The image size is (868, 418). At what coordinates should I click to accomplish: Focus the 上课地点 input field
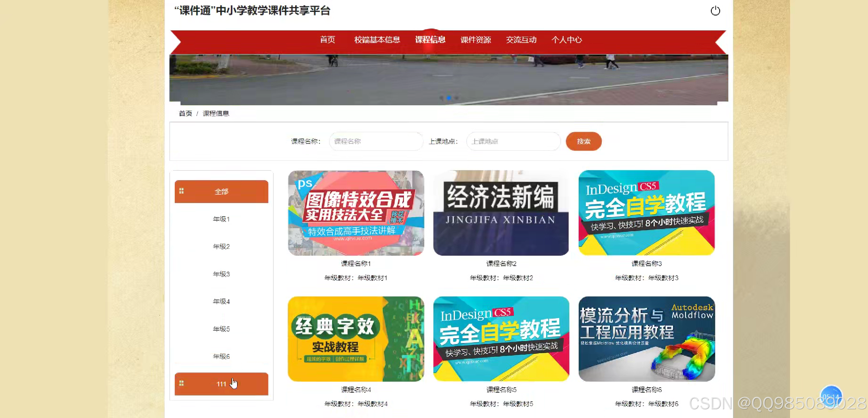[x=513, y=141]
